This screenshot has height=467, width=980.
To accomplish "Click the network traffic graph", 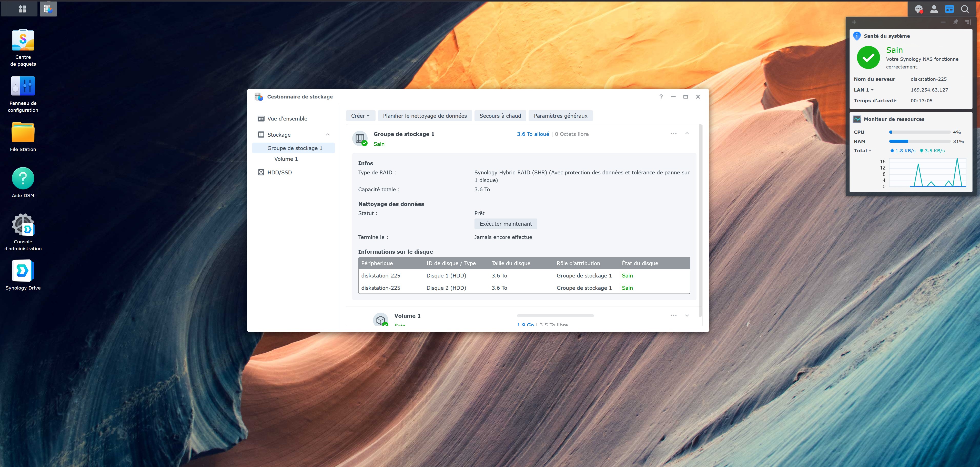I will (927, 172).
